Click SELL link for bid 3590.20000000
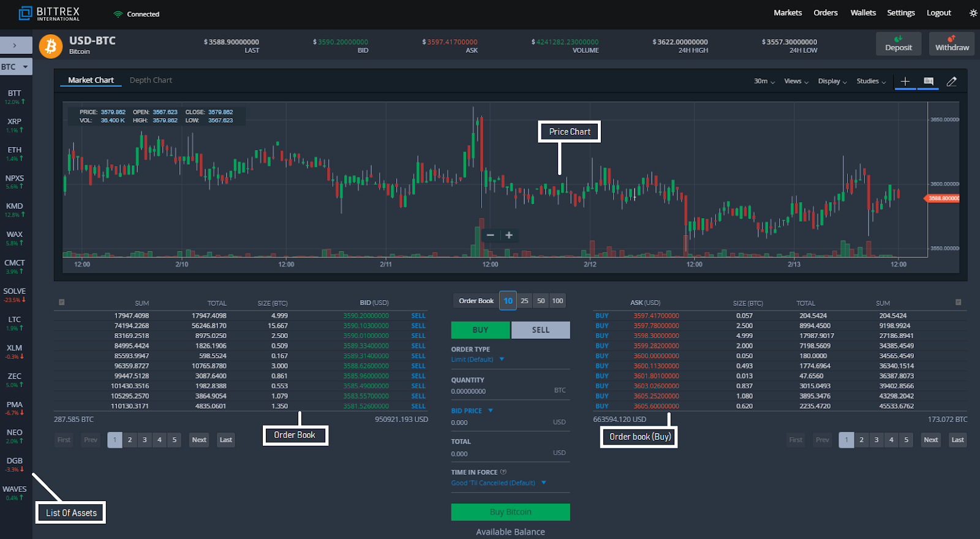The height and width of the screenshot is (539, 980). [x=418, y=316]
